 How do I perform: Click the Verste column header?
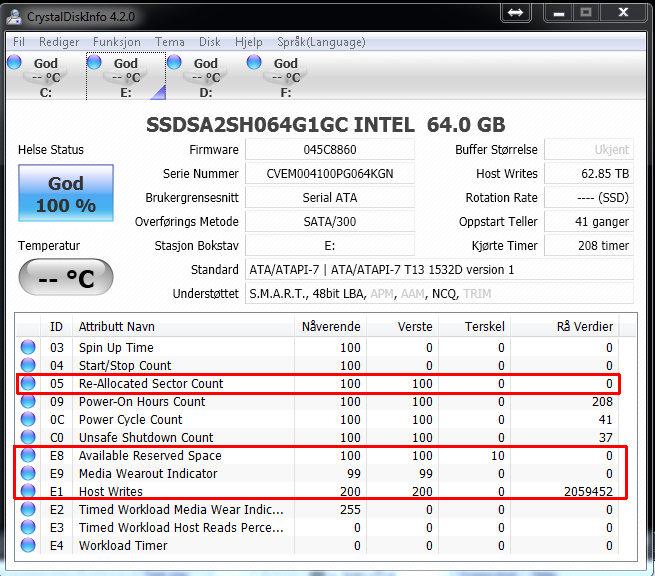coord(403,326)
